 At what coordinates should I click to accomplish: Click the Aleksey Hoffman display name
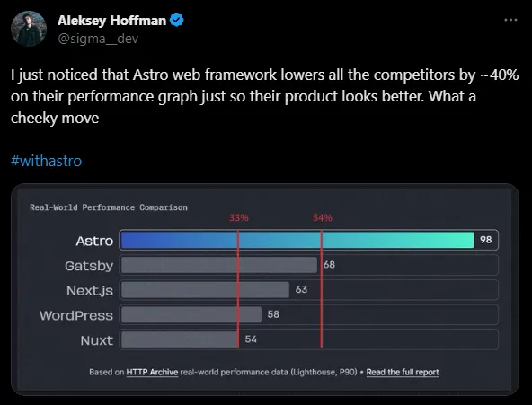(x=111, y=21)
